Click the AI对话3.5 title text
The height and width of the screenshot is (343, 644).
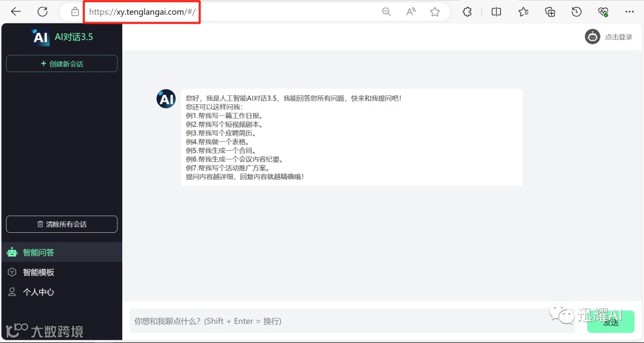pos(74,37)
